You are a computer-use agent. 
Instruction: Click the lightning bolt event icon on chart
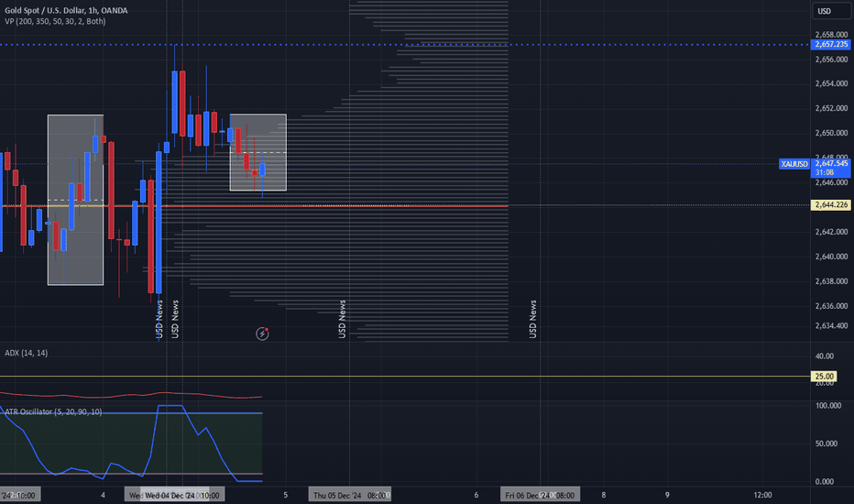pos(262,334)
